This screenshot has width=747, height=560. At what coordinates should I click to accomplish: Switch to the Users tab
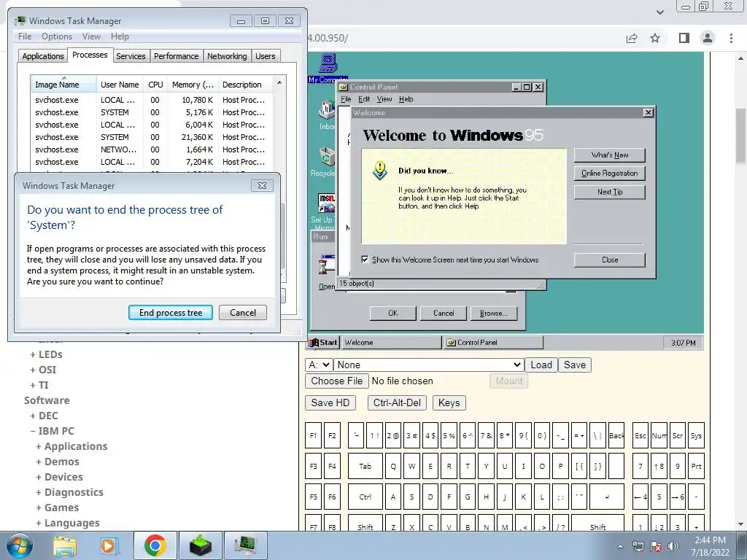coord(266,56)
